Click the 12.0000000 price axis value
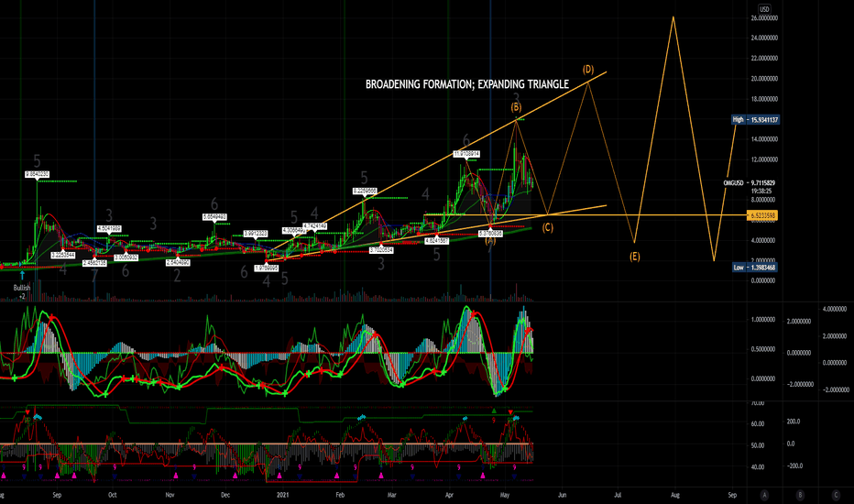 764,159
